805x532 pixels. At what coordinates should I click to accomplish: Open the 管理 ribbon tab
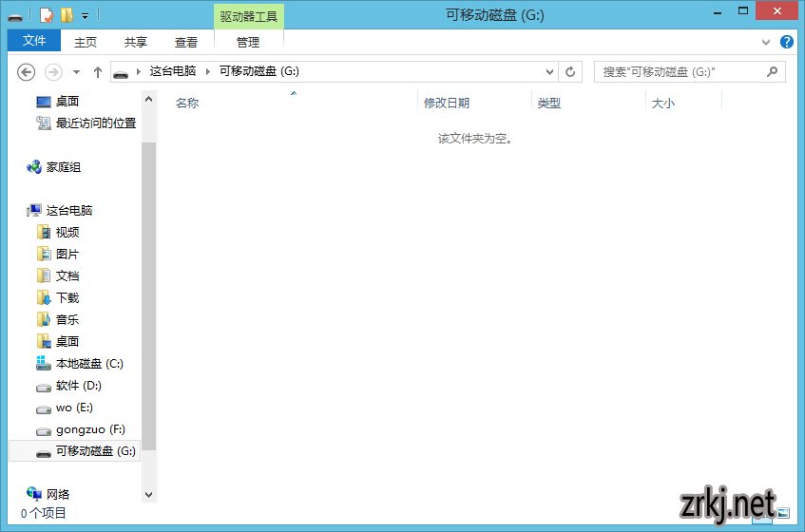coord(248,42)
